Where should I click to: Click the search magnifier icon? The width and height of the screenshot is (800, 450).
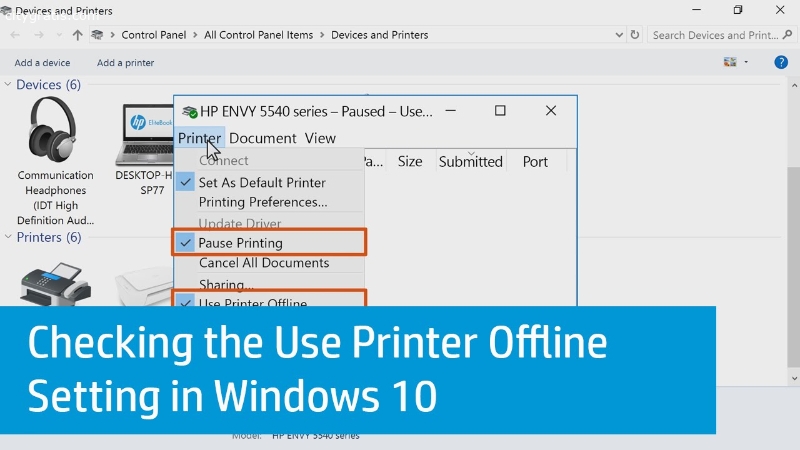(787, 35)
